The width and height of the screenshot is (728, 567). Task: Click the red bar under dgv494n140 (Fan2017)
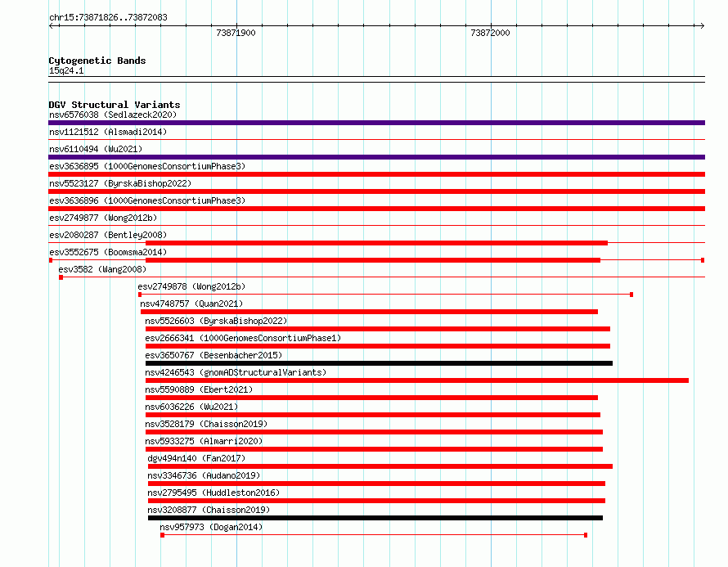[x=380, y=466]
